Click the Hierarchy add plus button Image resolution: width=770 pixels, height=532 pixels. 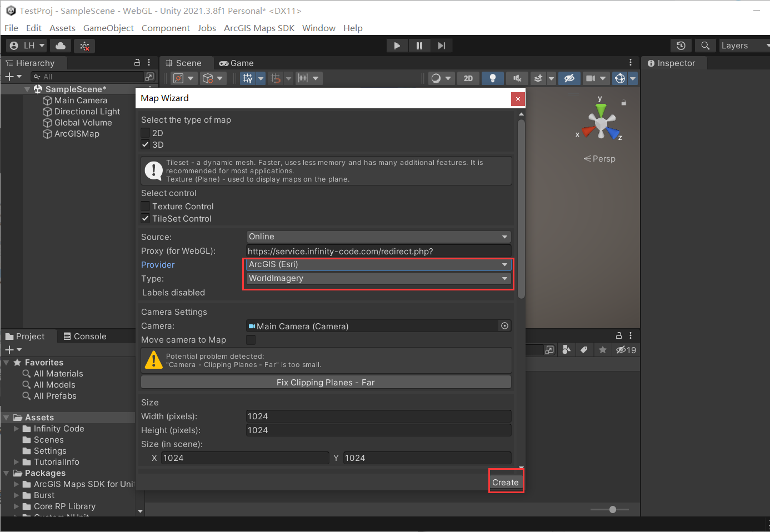click(9, 77)
